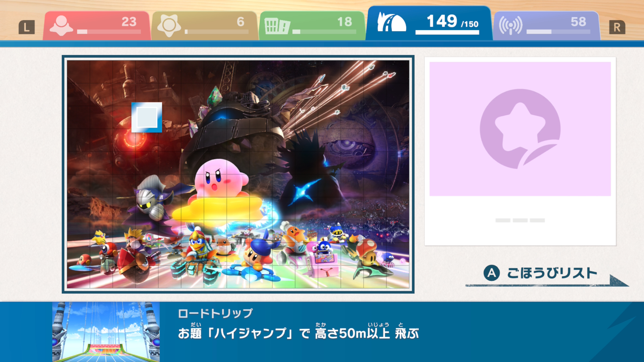The width and height of the screenshot is (644, 362).
Task: Click the circled A button icon
Action: click(491, 273)
